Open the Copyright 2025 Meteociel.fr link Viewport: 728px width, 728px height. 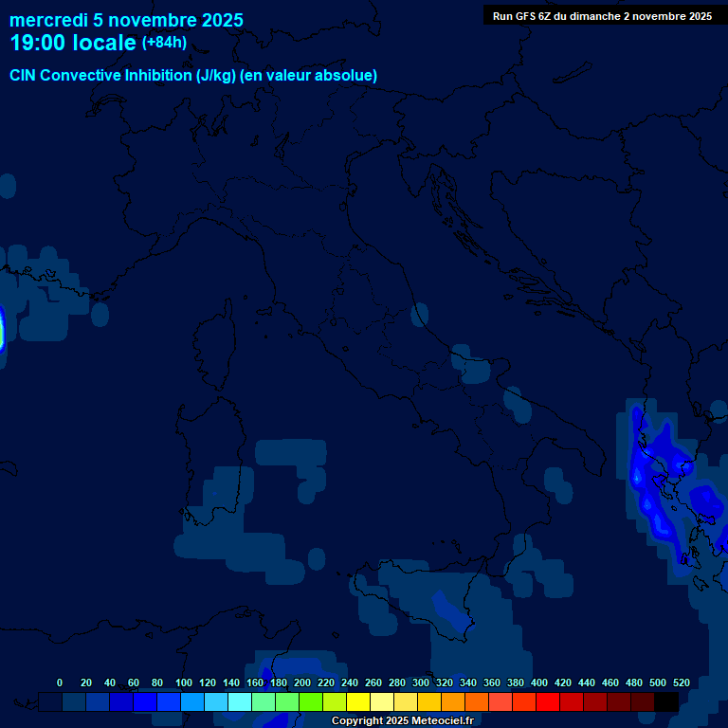[x=402, y=720]
